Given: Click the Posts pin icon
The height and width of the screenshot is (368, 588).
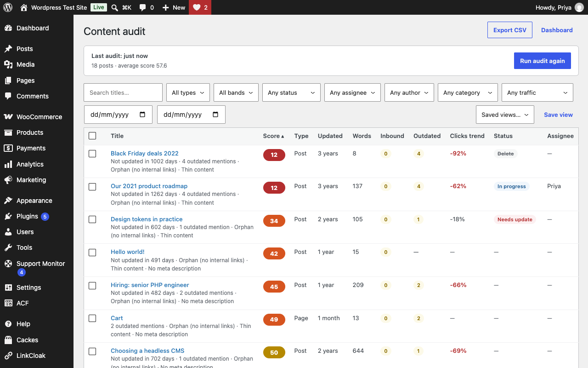Looking at the screenshot, I should pos(8,49).
